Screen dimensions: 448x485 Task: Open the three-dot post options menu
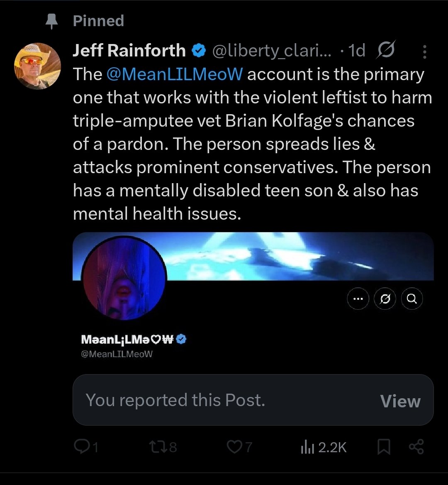[x=424, y=51]
